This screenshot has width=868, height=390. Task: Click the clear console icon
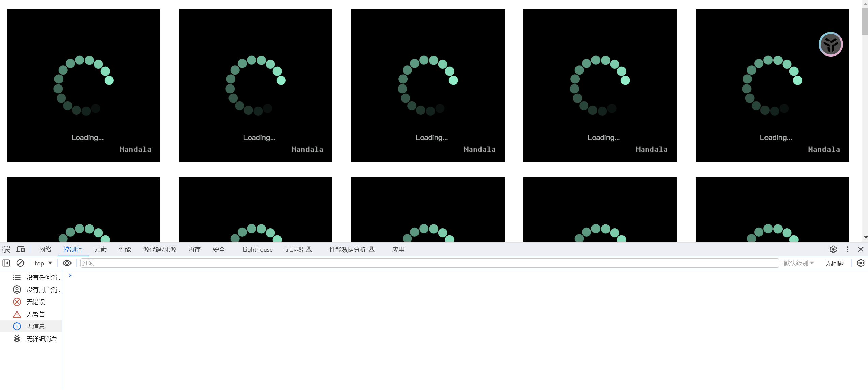pyautogui.click(x=20, y=263)
